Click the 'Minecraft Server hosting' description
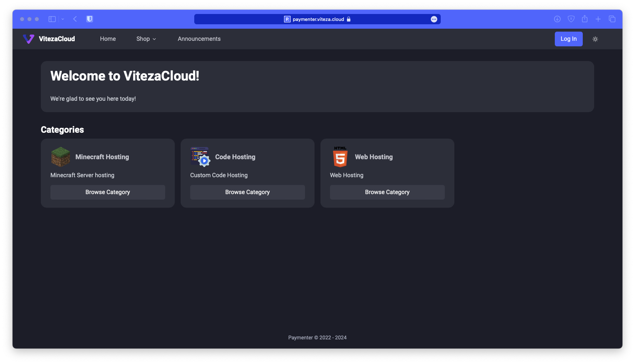Image resolution: width=635 pixels, height=364 pixels. 82,175
